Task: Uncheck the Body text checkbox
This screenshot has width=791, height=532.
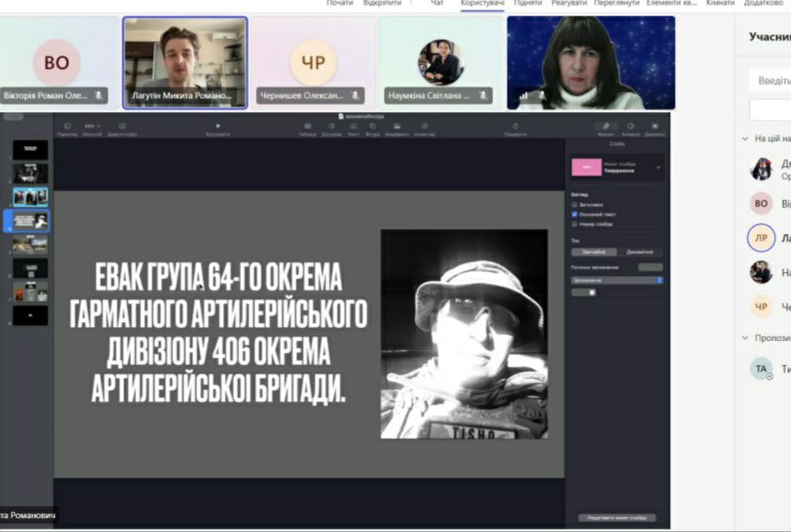Action: [575, 214]
